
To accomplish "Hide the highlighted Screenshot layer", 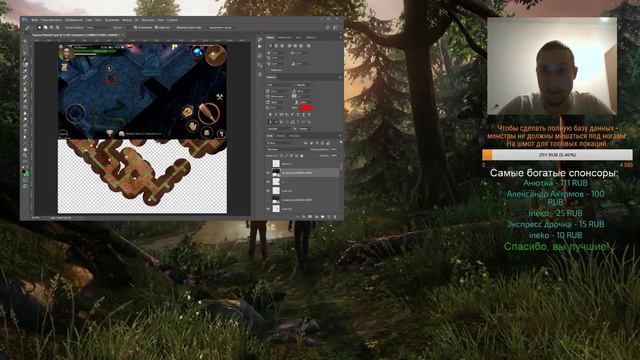I will click(268, 173).
